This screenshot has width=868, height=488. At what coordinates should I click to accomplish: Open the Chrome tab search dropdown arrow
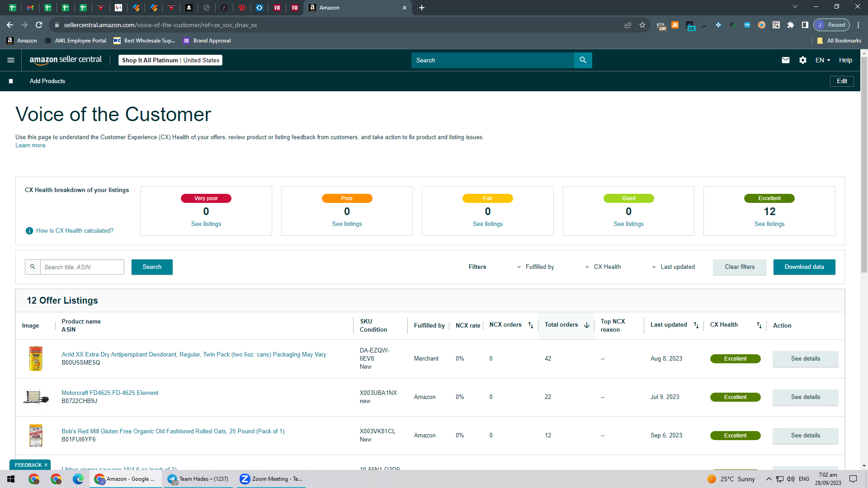pyautogui.click(x=795, y=7)
